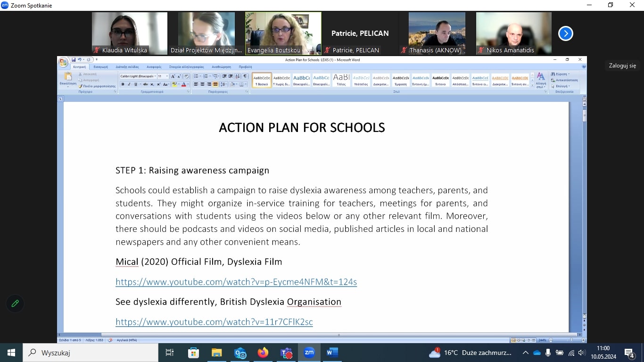Center the text alignment
Screen dimensions: 644x362
click(202, 84)
